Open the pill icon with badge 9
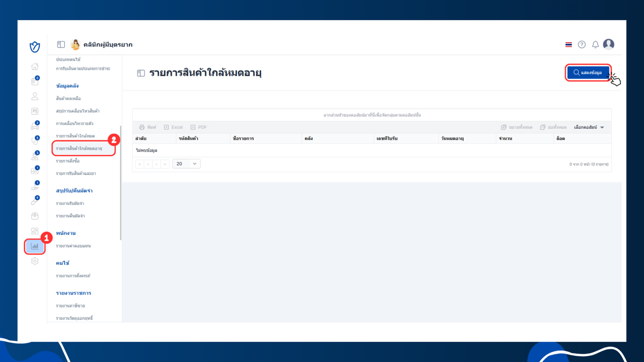The image size is (644, 362). (x=34, y=201)
